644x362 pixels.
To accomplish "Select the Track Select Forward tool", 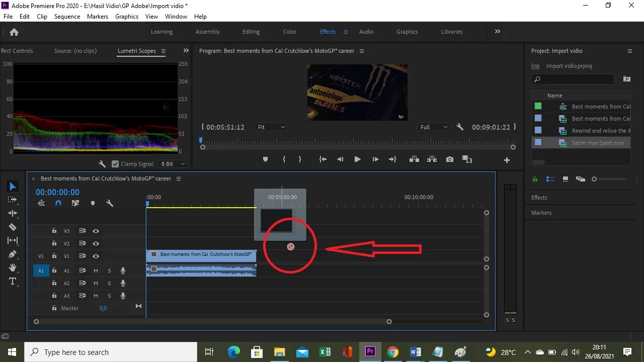I will pyautogui.click(x=13, y=200).
